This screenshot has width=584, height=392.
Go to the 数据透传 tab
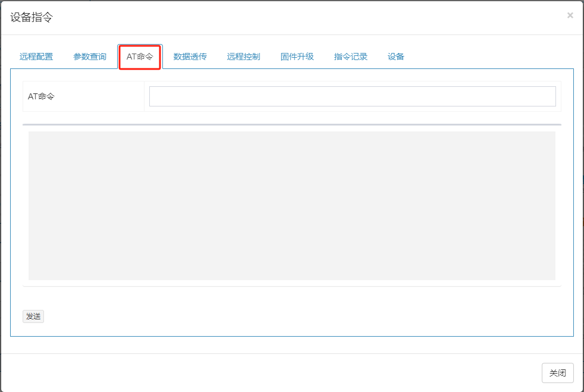click(x=190, y=57)
